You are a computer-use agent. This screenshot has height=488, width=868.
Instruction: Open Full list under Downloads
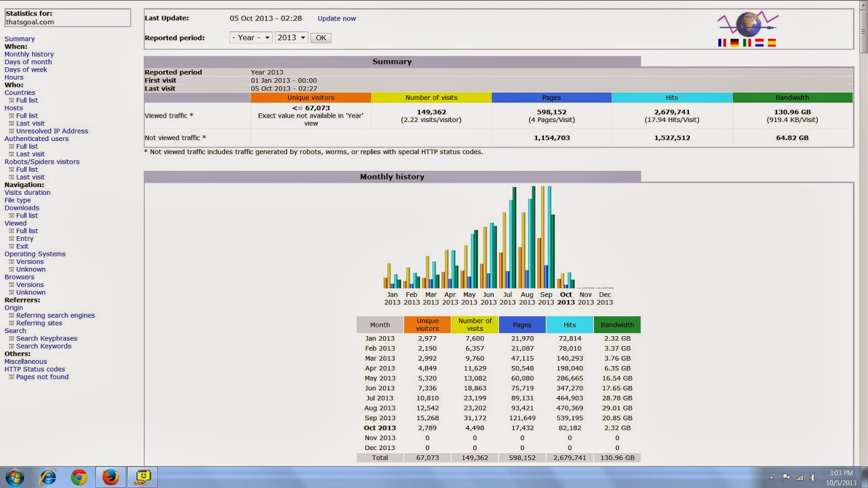tap(27, 216)
